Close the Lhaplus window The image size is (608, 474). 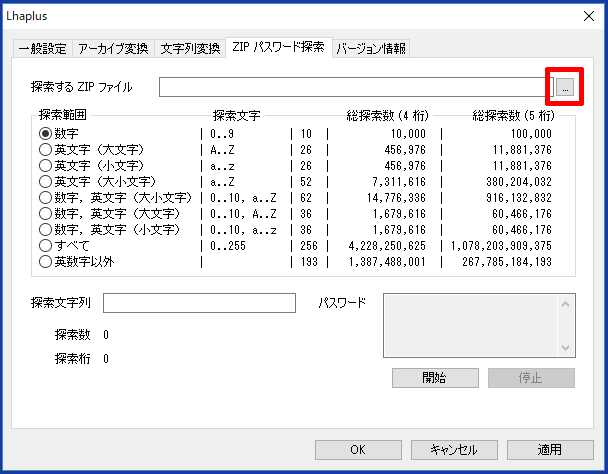click(x=589, y=16)
